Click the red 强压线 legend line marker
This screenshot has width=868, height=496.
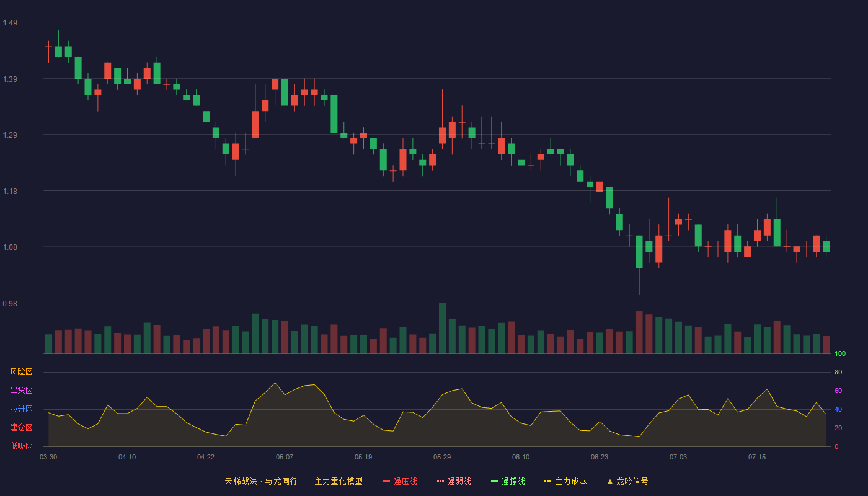coord(386,481)
